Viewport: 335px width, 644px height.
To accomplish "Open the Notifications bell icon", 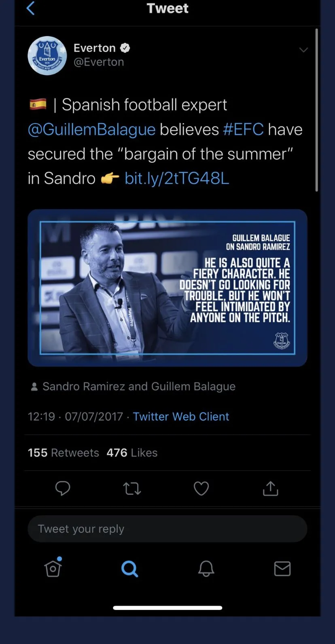I will coord(206,569).
